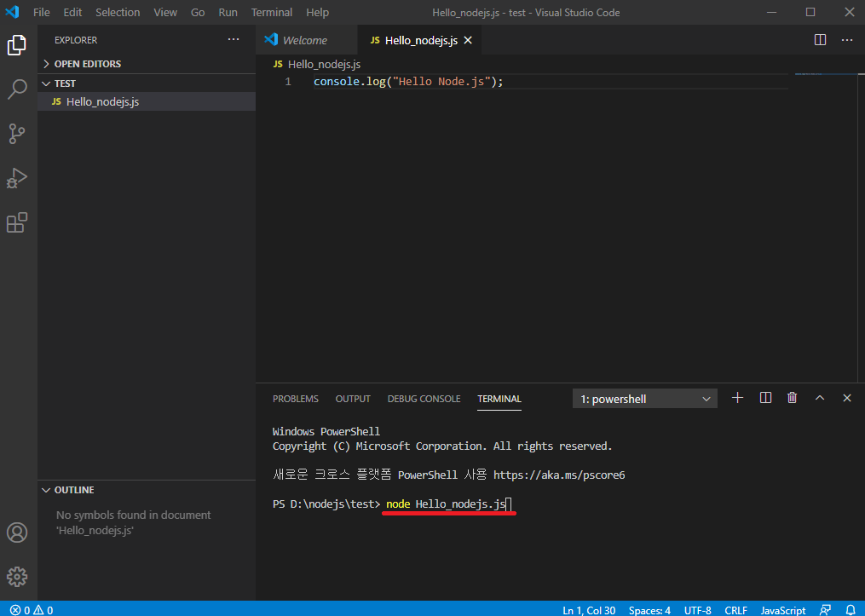
Task: Open the Manage gear icon
Action: coord(17,576)
